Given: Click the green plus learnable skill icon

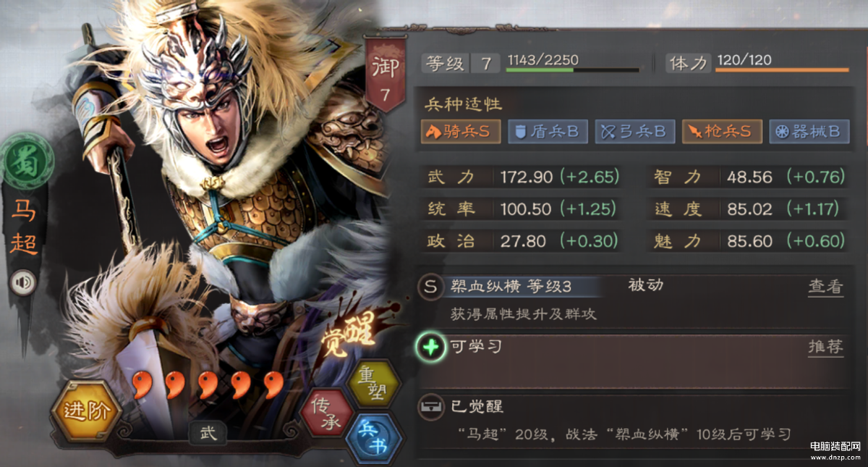Looking at the screenshot, I should tap(431, 348).
